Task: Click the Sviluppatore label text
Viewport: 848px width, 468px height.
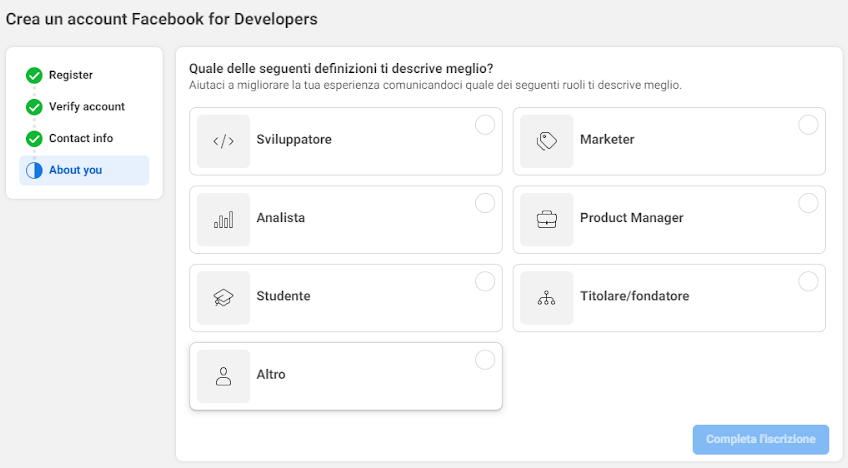Action: click(294, 140)
